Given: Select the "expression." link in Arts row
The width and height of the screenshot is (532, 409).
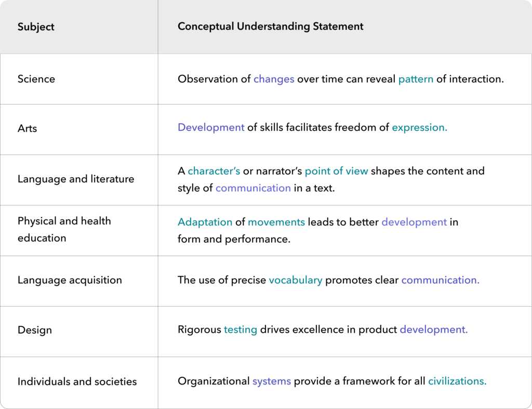Looking at the screenshot, I should (x=419, y=128).
